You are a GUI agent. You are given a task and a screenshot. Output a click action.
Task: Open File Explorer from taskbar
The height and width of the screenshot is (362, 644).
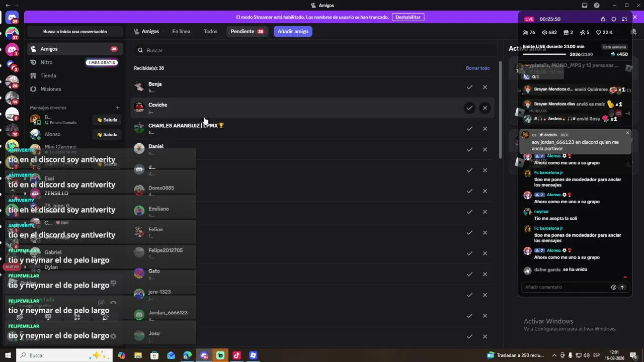pos(138,355)
